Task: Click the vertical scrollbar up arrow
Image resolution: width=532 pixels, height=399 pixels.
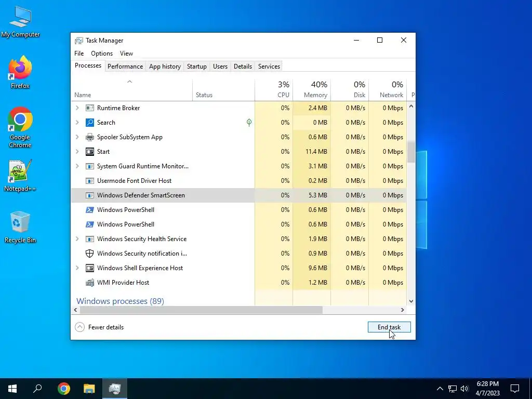Action: [411, 106]
